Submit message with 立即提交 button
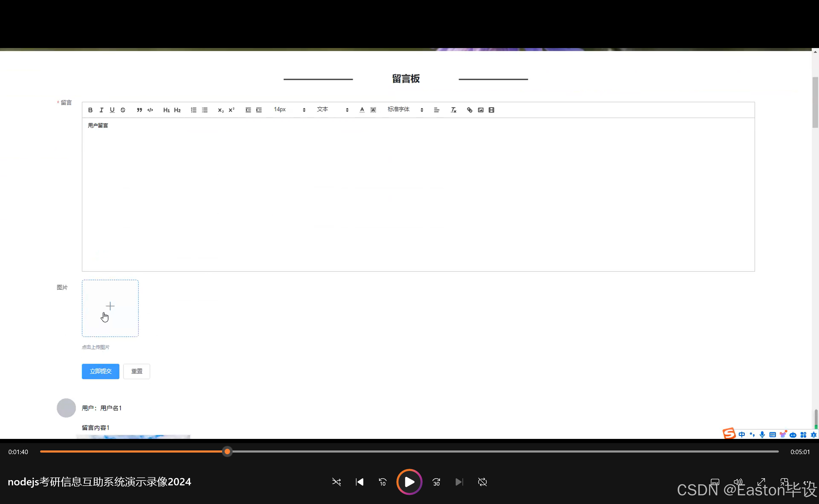Image resolution: width=819 pixels, height=504 pixels. click(100, 371)
